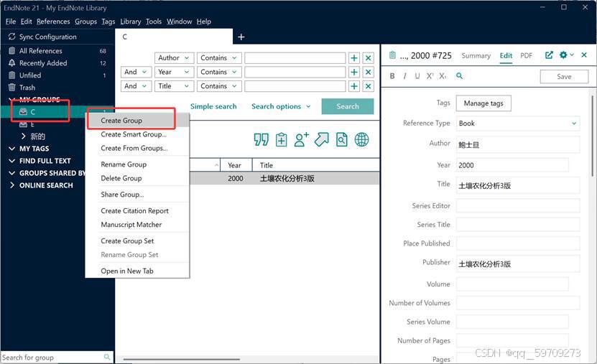Click the share library person-plus icon
This screenshot has height=364, width=597.
[301, 139]
